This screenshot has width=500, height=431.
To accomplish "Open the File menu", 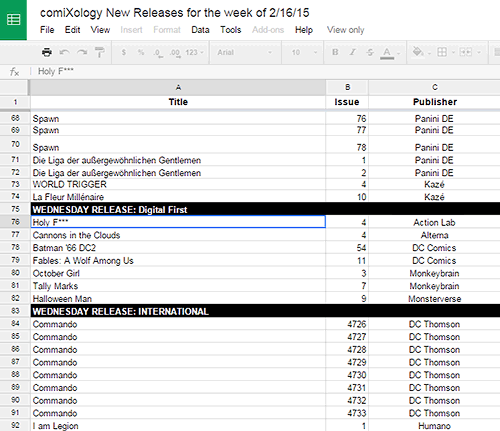I will click(47, 30).
